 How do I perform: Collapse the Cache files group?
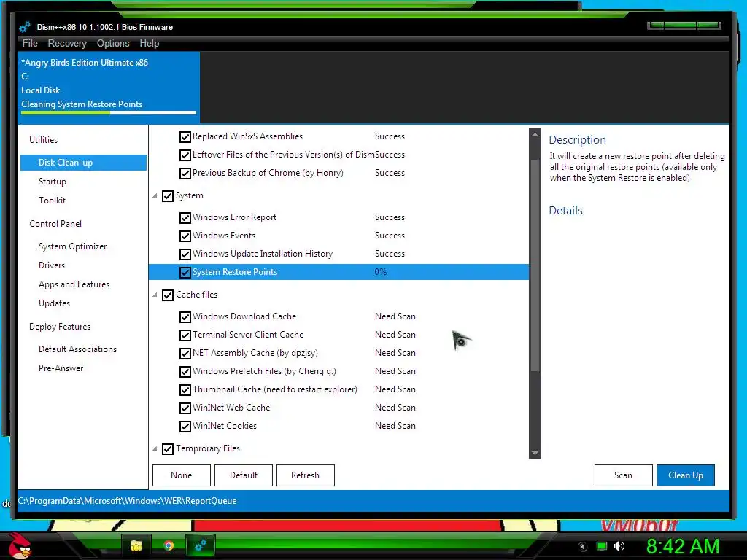tap(155, 295)
